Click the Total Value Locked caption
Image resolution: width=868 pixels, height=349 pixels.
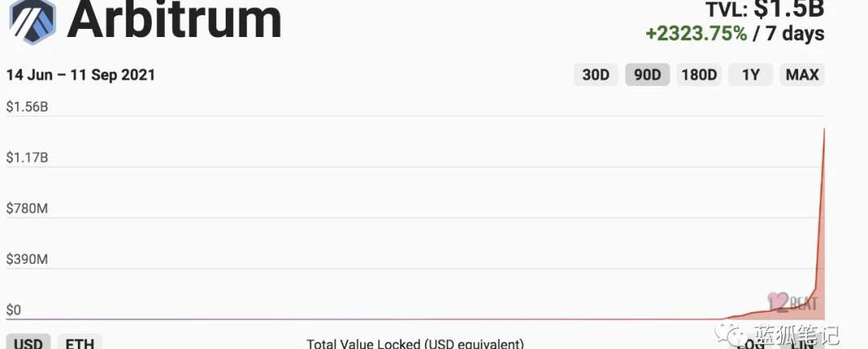point(415,343)
